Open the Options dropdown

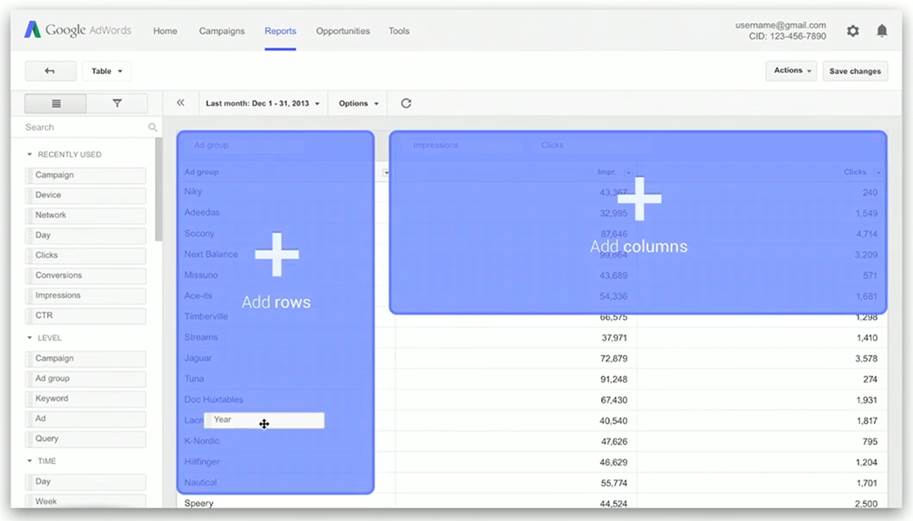pos(358,103)
